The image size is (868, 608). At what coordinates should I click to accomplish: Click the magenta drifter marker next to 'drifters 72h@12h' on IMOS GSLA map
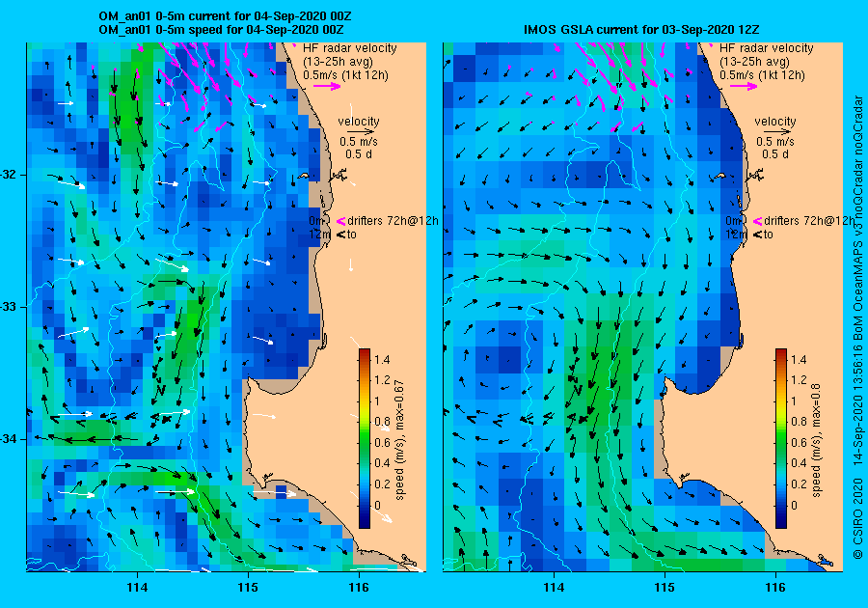758,221
